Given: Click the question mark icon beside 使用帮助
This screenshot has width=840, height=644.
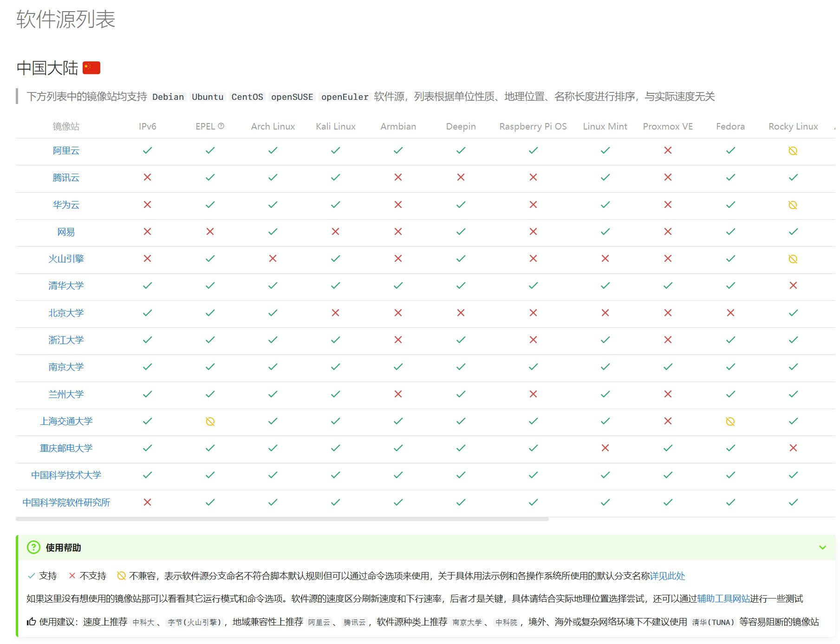Looking at the screenshot, I should 33,547.
